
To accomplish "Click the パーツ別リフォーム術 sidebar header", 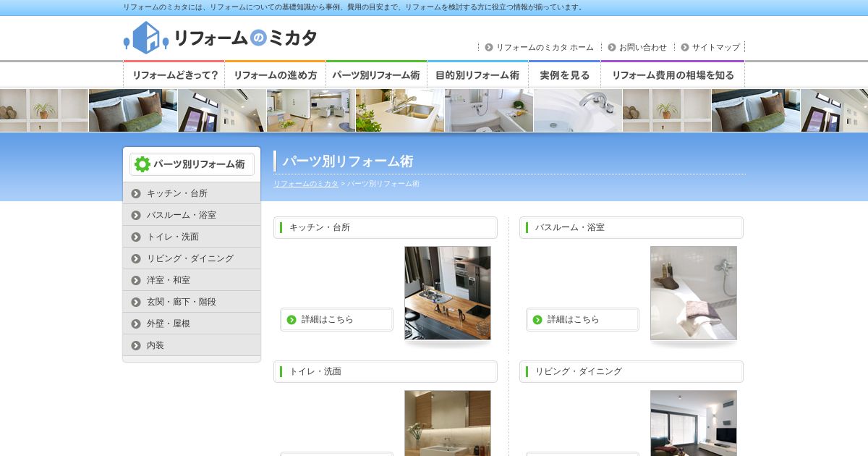I will pos(192,164).
